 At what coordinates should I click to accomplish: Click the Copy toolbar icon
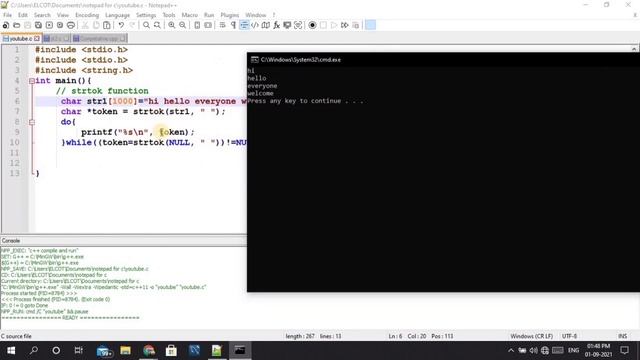point(96,25)
